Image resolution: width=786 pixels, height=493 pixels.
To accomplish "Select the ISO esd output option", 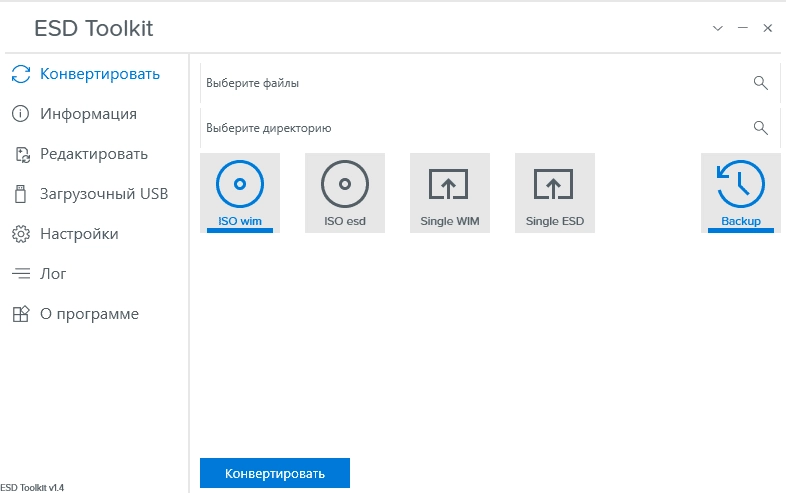I will point(345,193).
